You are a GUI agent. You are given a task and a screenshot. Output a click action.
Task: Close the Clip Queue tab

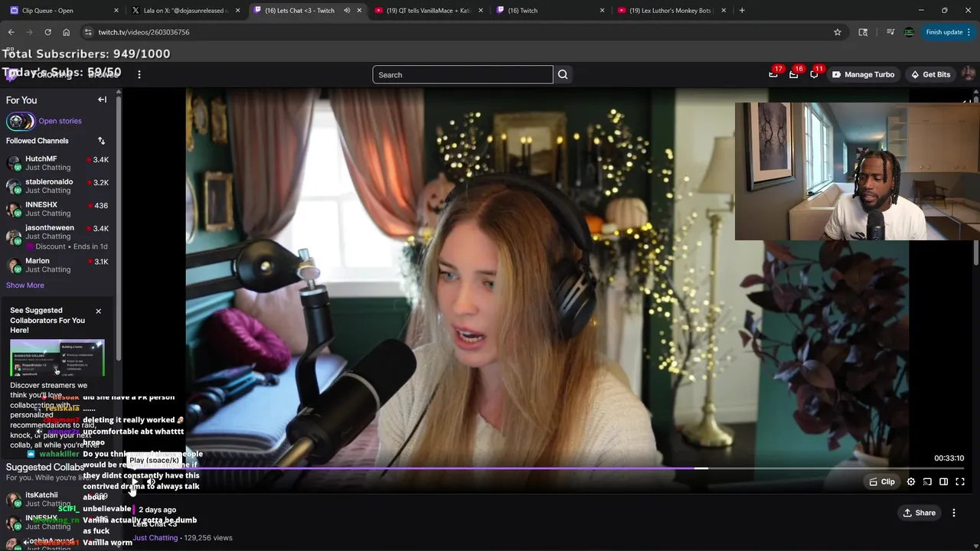[116, 10]
